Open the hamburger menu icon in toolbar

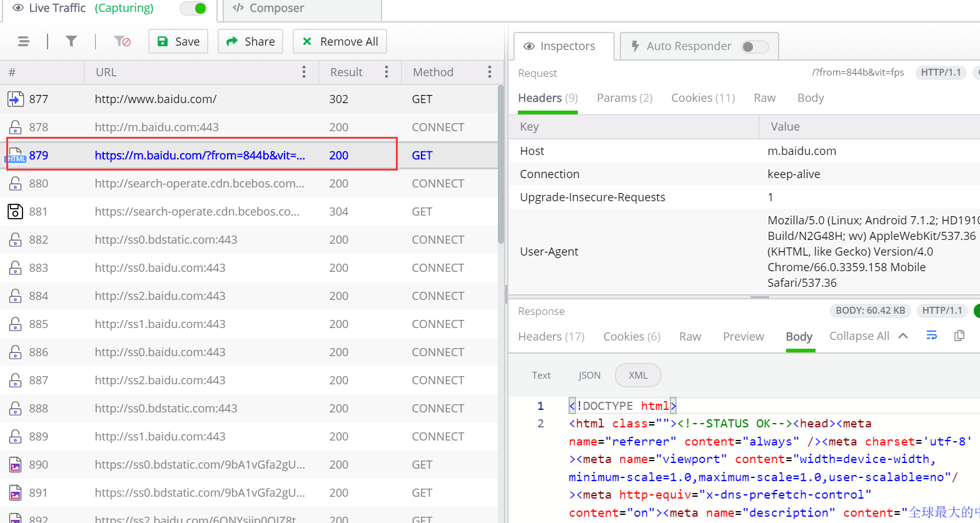point(23,41)
